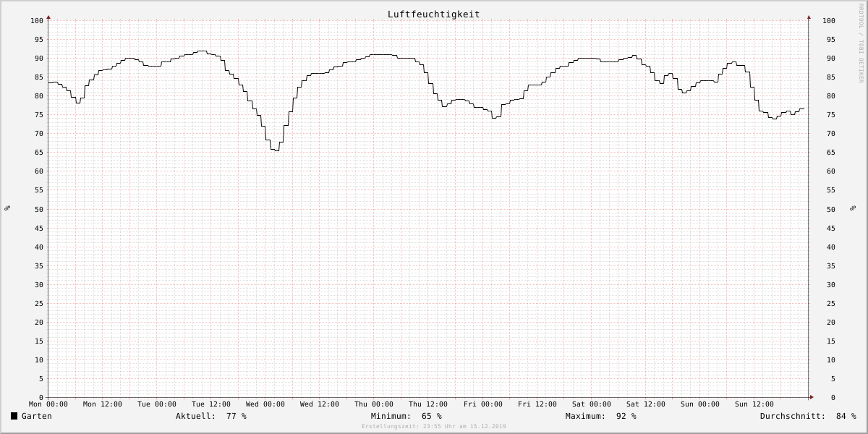This screenshot has width=868, height=434.
Task: Click the Sun 00:00 time axis label
Action: click(x=700, y=404)
